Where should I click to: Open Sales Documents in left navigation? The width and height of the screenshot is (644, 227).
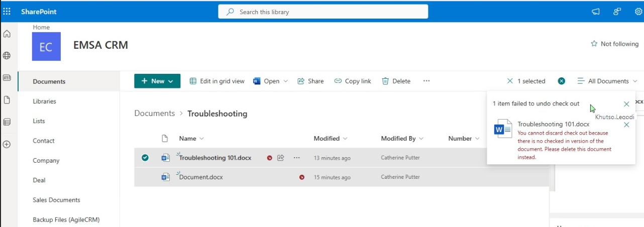coord(56,200)
